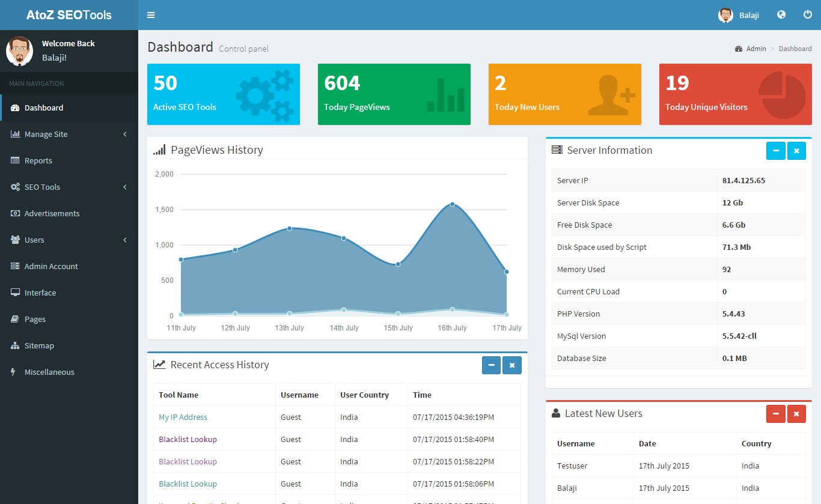Click the power logout icon
The image size is (821, 504).
click(808, 14)
